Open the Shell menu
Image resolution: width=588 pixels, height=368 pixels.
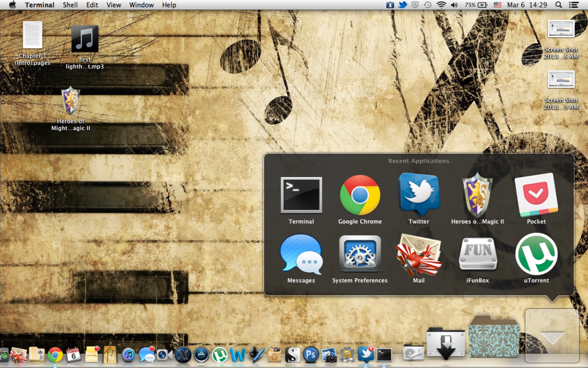[x=71, y=5]
